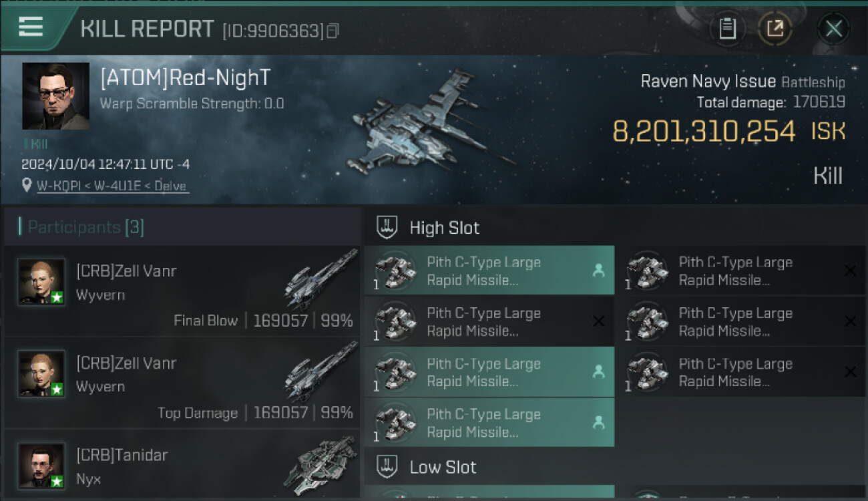868x501 pixels.
Task: View Red-NighT's character portrait
Action: coord(55,96)
